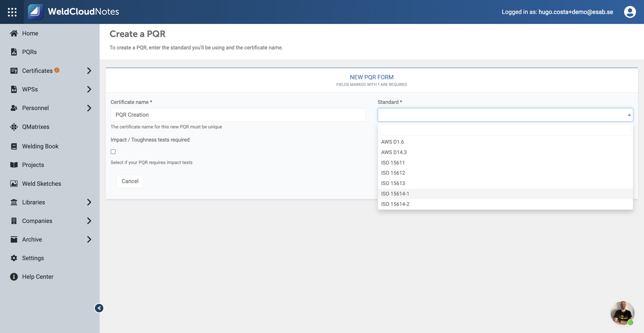Click the Standard dropdown search box

505,130
